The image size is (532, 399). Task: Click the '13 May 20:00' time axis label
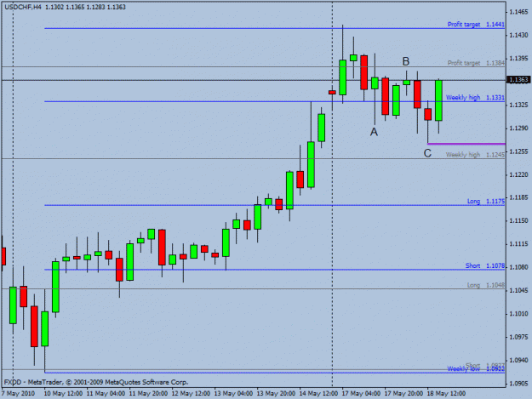click(276, 393)
